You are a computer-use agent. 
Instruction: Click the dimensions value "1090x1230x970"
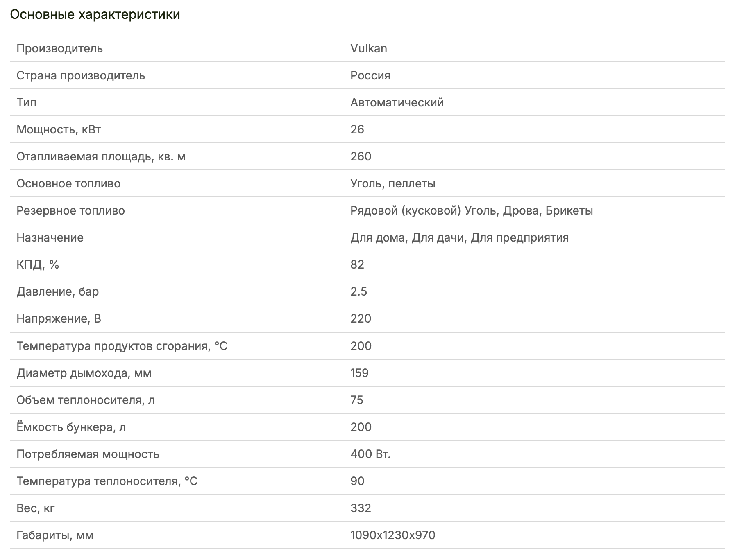tap(392, 535)
